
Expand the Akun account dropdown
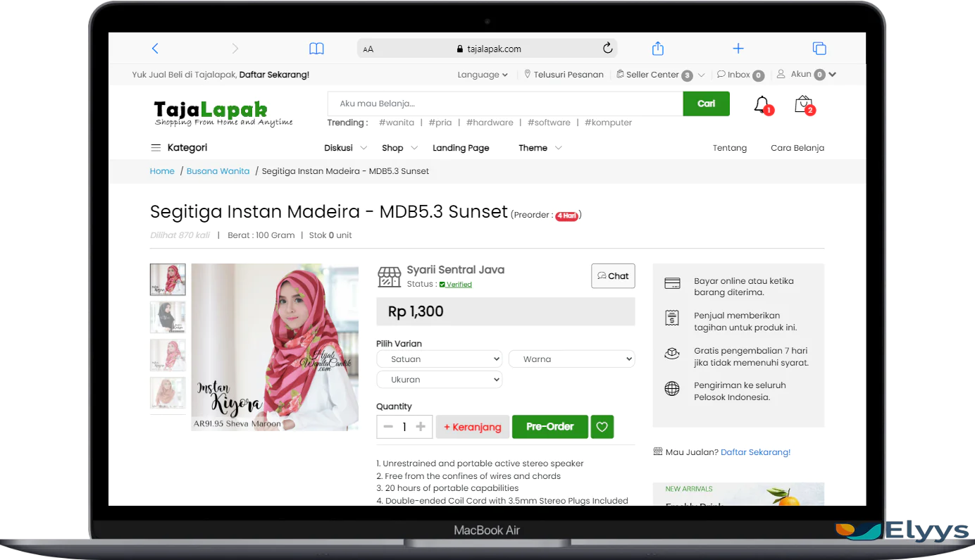point(807,75)
